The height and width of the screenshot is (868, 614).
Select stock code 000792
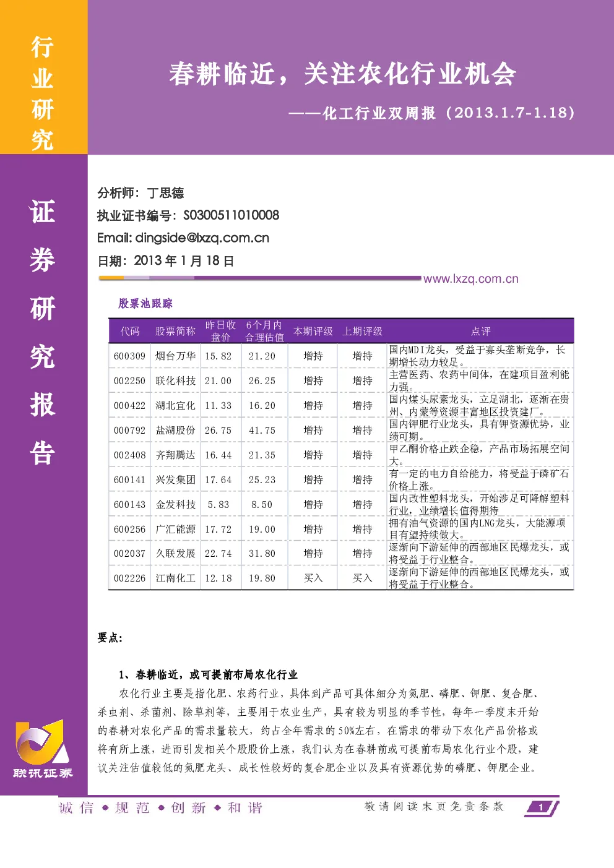tap(129, 431)
